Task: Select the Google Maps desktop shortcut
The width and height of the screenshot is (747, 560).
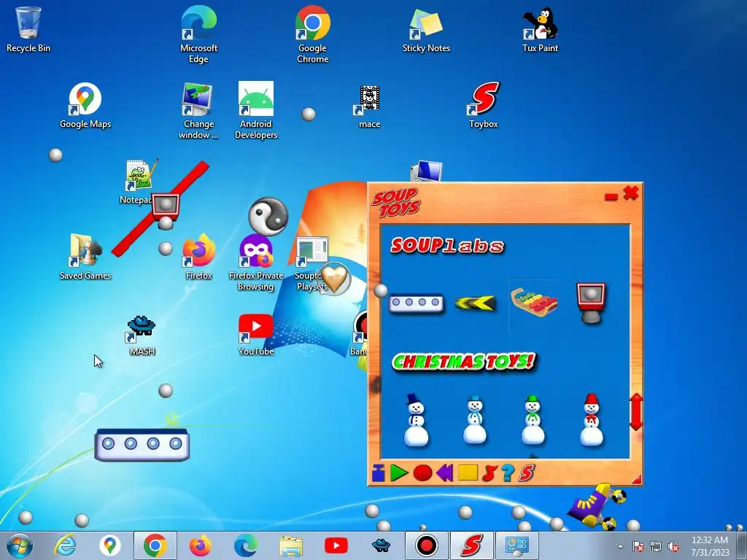Action: click(x=85, y=106)
